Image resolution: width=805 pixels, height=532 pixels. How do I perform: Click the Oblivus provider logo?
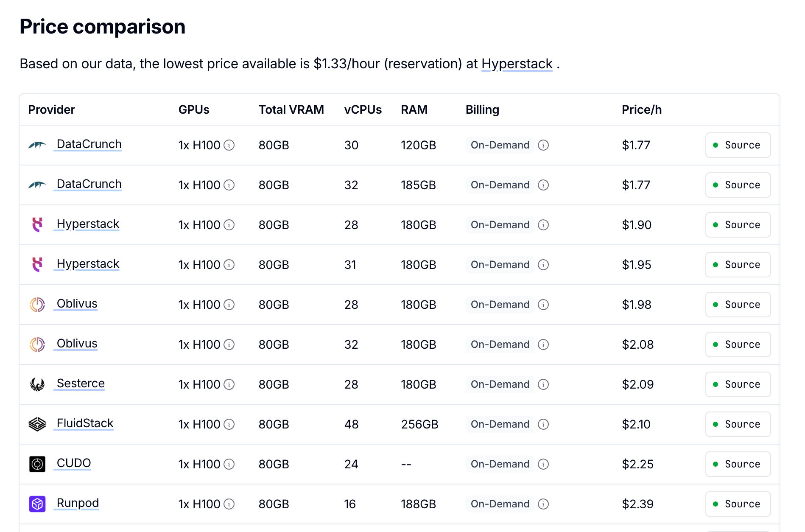click(x=37, y=304)
